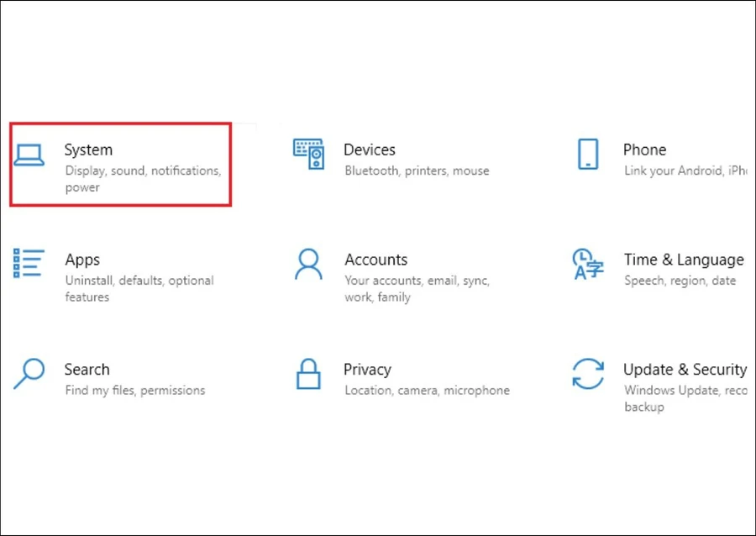Click the Phone icon
Screen dimensions: 756x536
pos(588,155)
